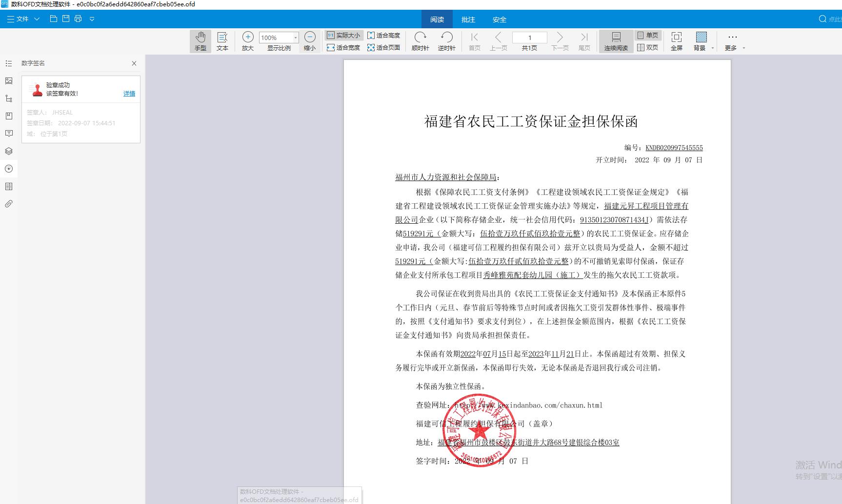Open signature Details (详情) link

pyautogui.click(x=129, y=94)
